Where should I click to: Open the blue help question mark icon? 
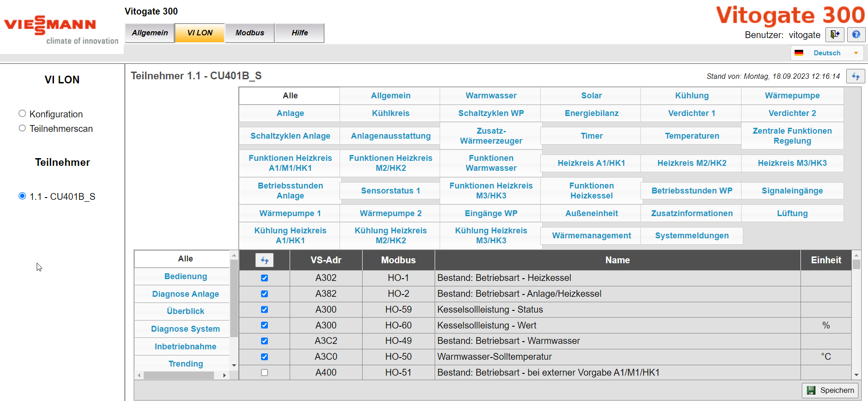point(856,34)
